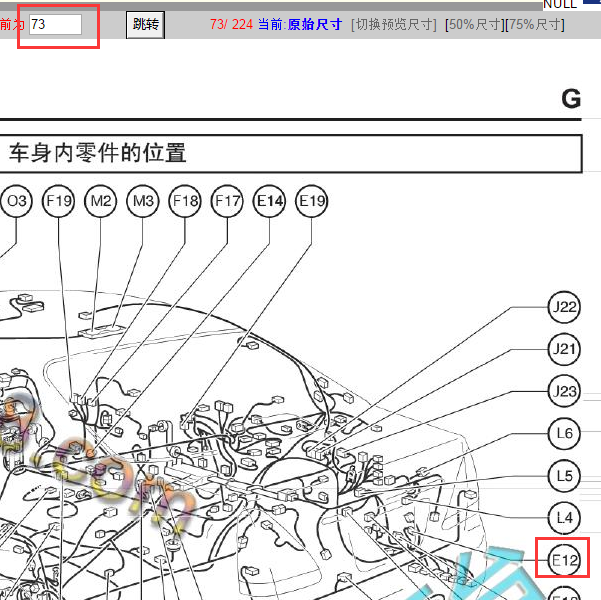Click the E14 connector label circle

point(269,201)
